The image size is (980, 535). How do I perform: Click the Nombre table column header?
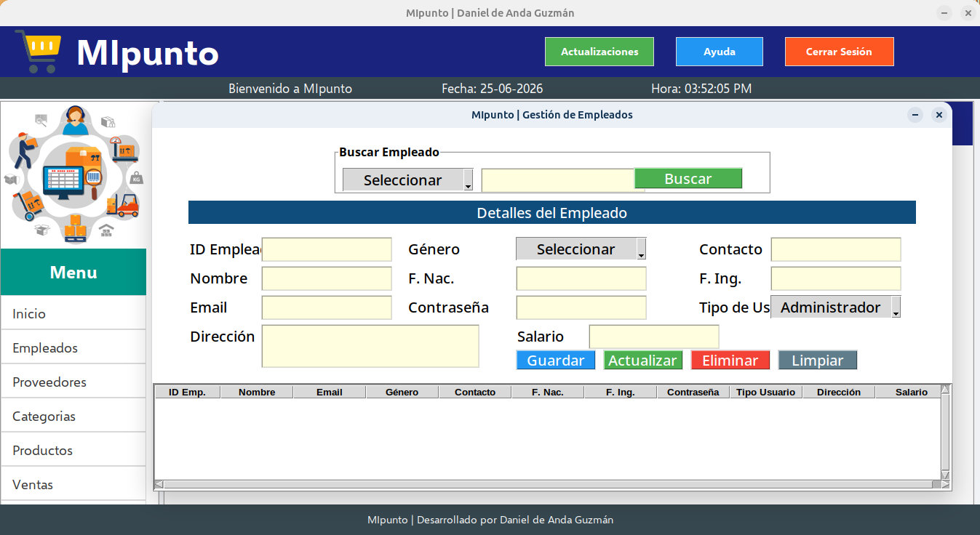(257, 392)
